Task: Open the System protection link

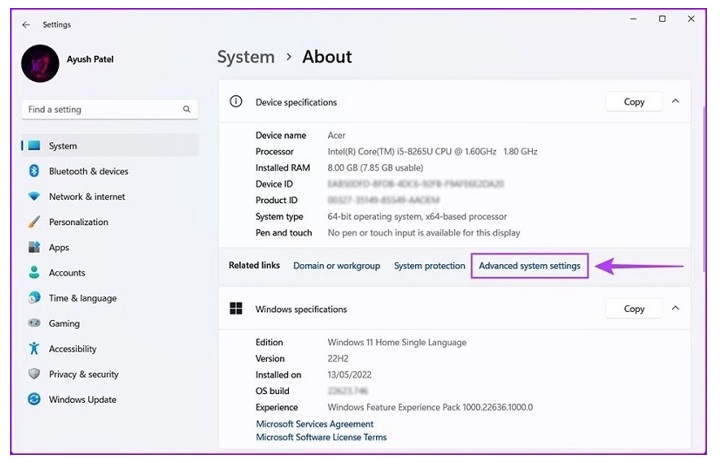Action: 429,266
